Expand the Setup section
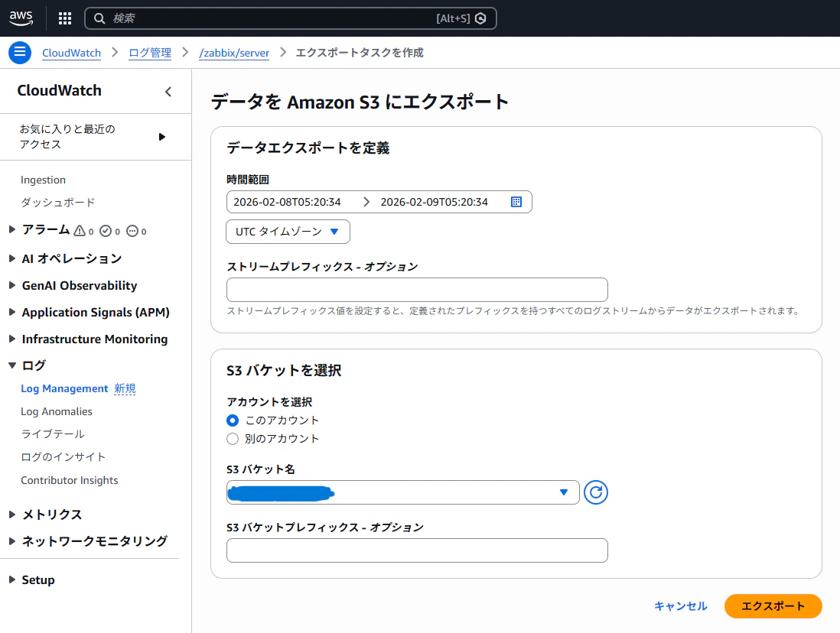 coord(11,579)
